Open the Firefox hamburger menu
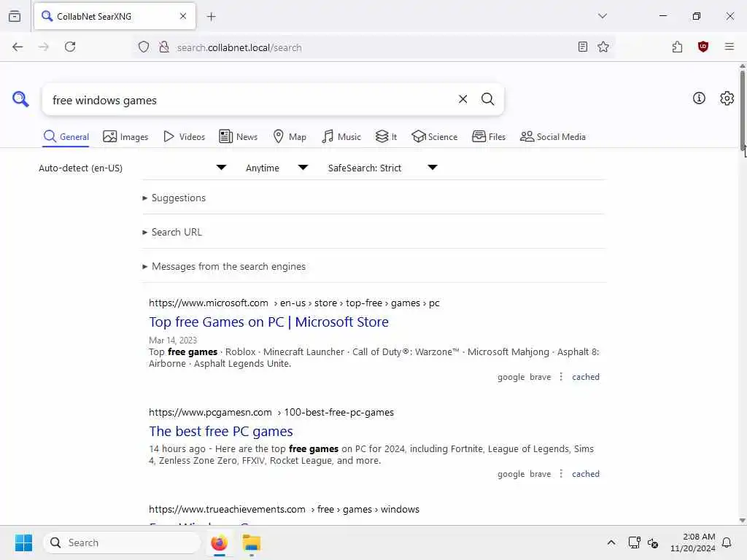747x560 pixels. coord(729,47)
